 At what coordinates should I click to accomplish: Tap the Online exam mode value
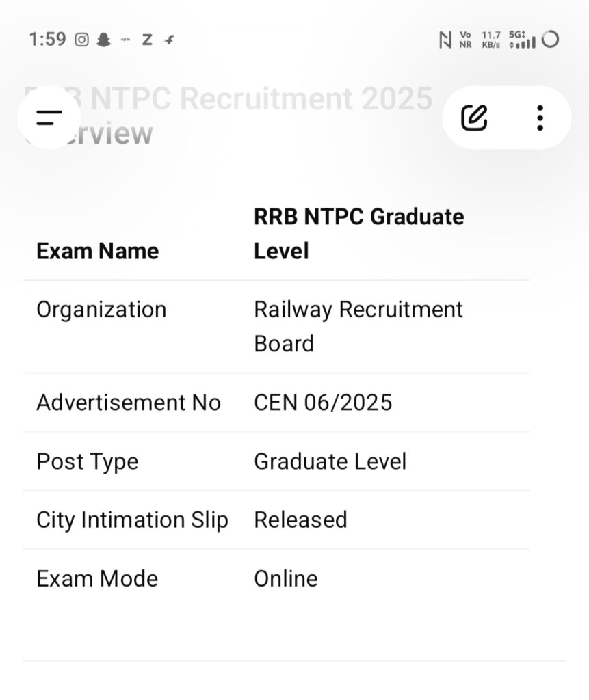click(286, 579)
